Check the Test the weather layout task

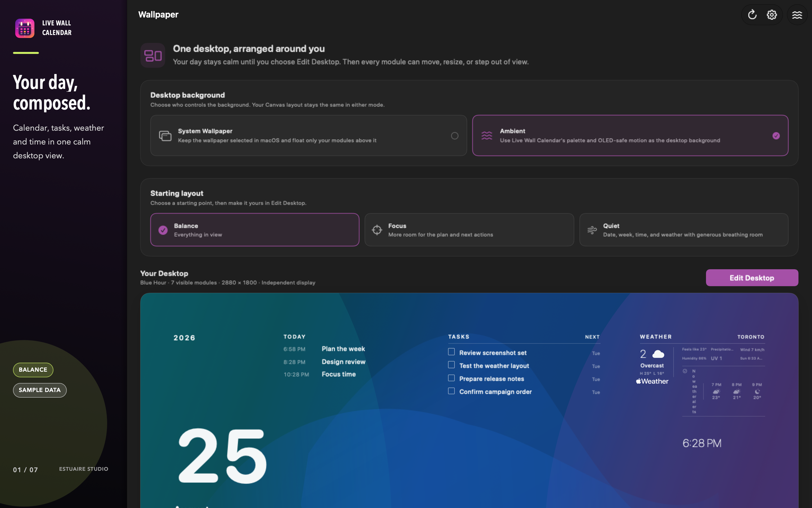coord(451,365)
